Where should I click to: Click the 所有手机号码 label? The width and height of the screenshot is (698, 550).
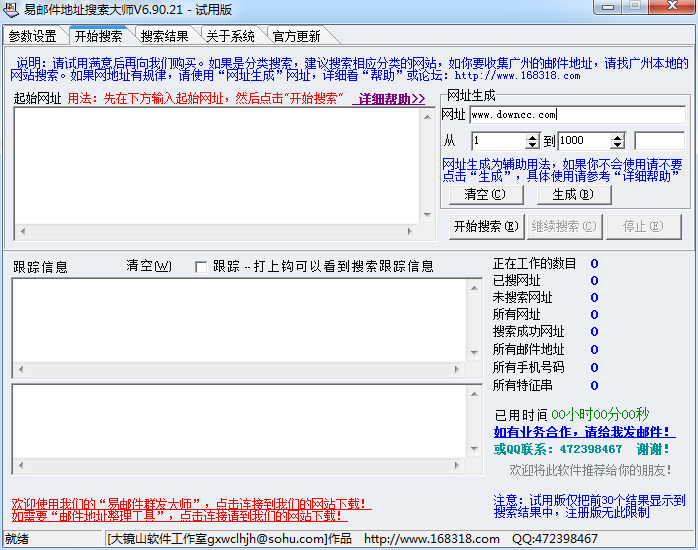[528, 367]
